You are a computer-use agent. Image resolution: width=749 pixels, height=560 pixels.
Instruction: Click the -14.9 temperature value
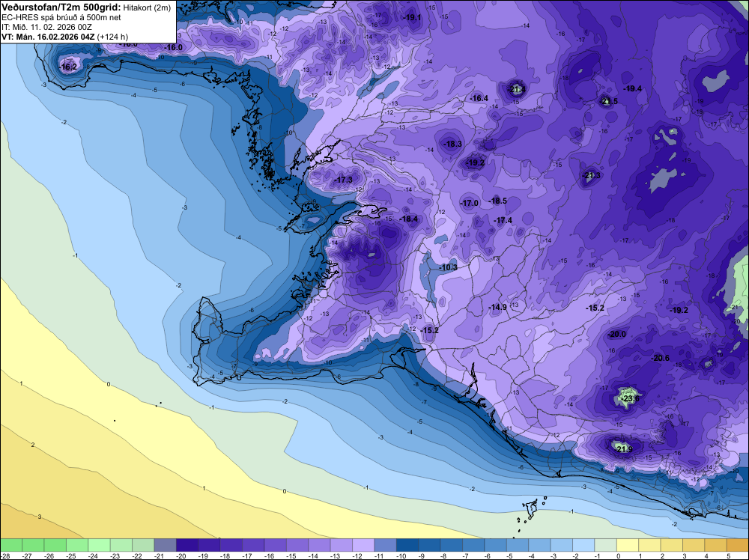tap(498, 308)
